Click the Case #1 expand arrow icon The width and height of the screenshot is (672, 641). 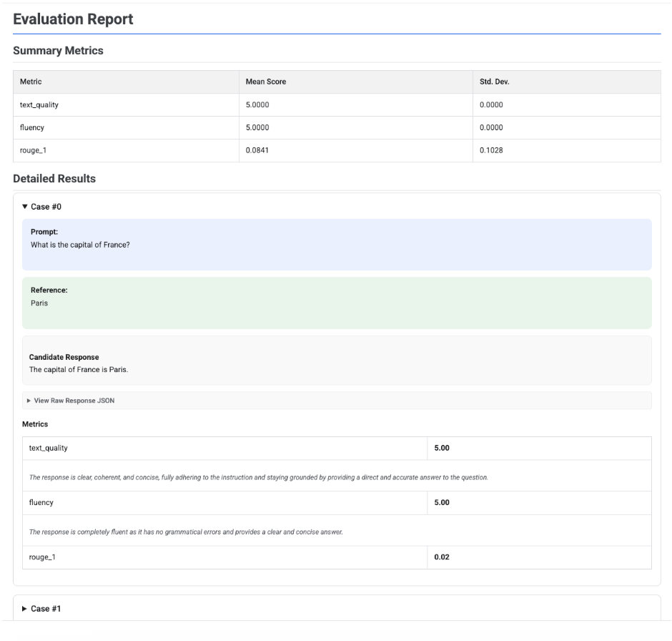click(24, 608)
